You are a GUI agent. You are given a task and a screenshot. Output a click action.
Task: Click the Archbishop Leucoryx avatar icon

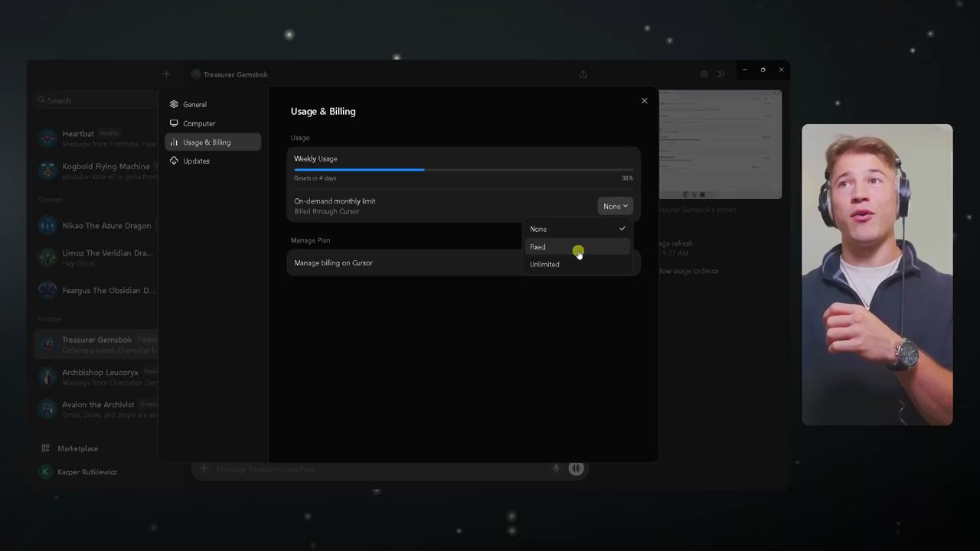point(48,377)
